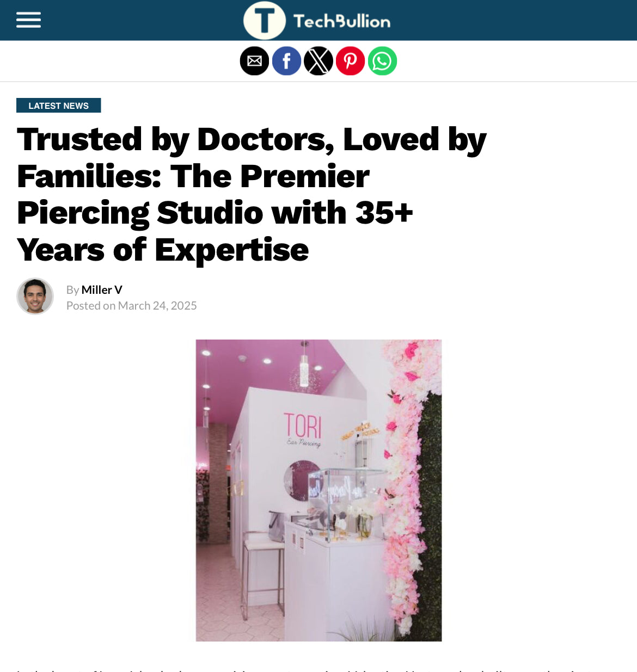Click the cut-off article paragraph at bottom
The height and width of the screenshot is (672, 637).
[x=318, y=670]
